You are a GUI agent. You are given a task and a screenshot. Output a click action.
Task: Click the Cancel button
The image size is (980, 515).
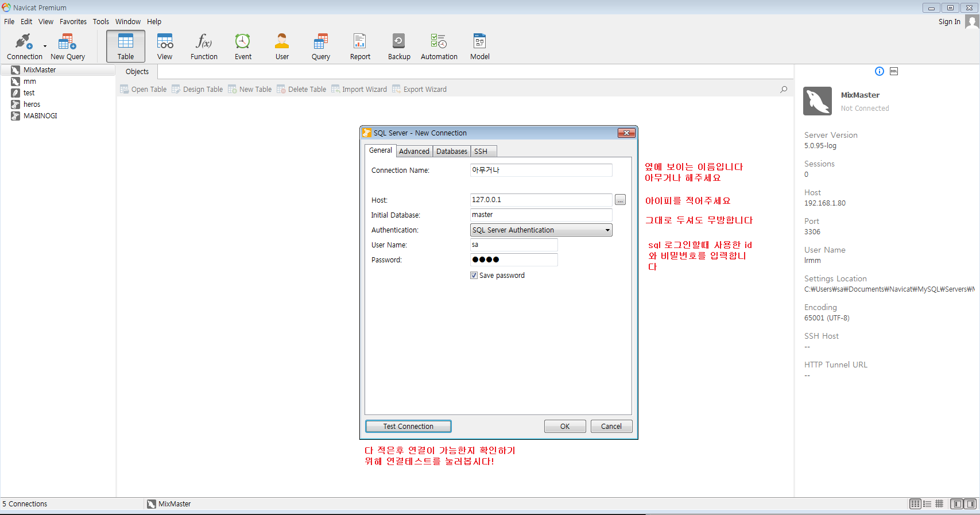(x=611, y=426)
